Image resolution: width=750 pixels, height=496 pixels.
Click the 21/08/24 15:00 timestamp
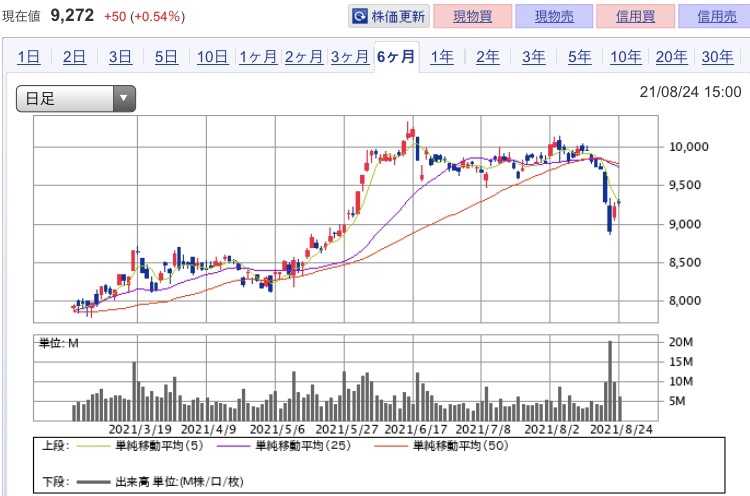pyautogui.click(x=690, y=91)
